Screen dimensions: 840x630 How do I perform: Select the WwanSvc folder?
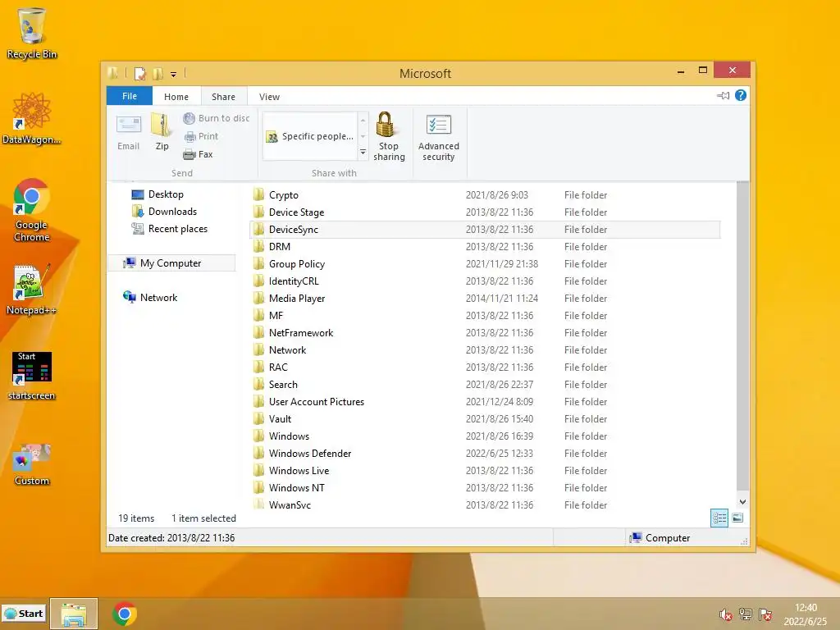[x=485, y=504]
